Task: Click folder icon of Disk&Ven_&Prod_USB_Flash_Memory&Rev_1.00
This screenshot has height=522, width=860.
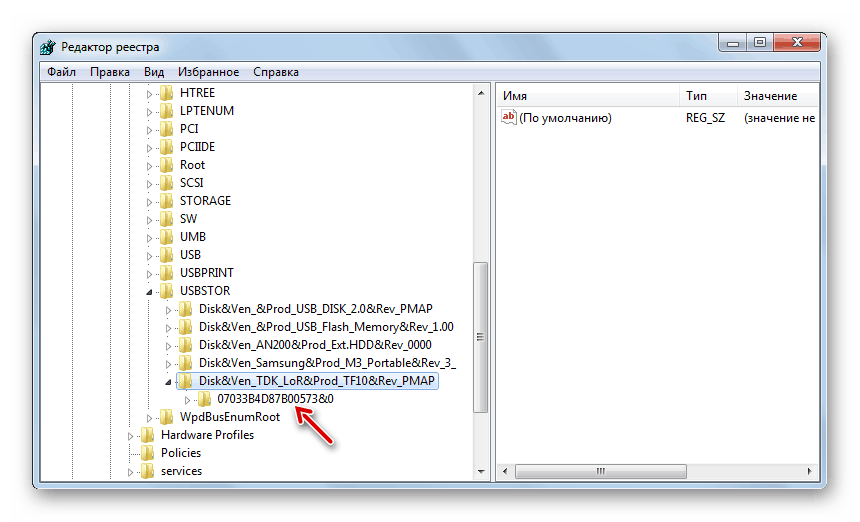Action: click(x=186, y=327)
